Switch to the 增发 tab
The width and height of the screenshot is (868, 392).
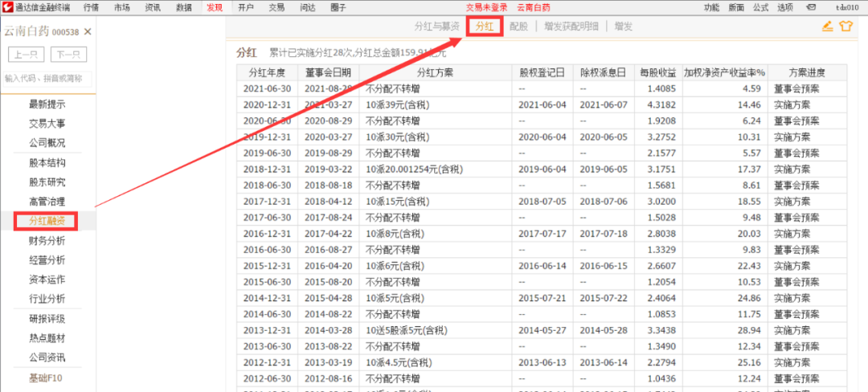click(624, 26)
